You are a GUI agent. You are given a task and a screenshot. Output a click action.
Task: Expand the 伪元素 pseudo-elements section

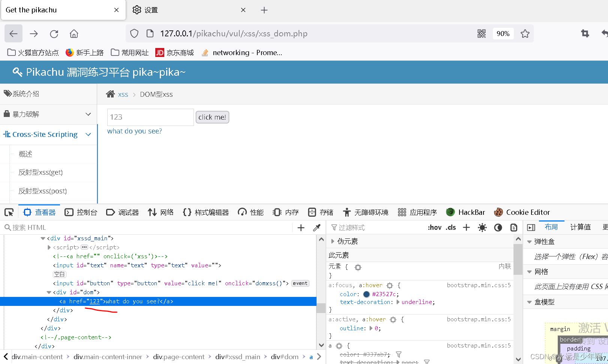(x=333, y=241)
